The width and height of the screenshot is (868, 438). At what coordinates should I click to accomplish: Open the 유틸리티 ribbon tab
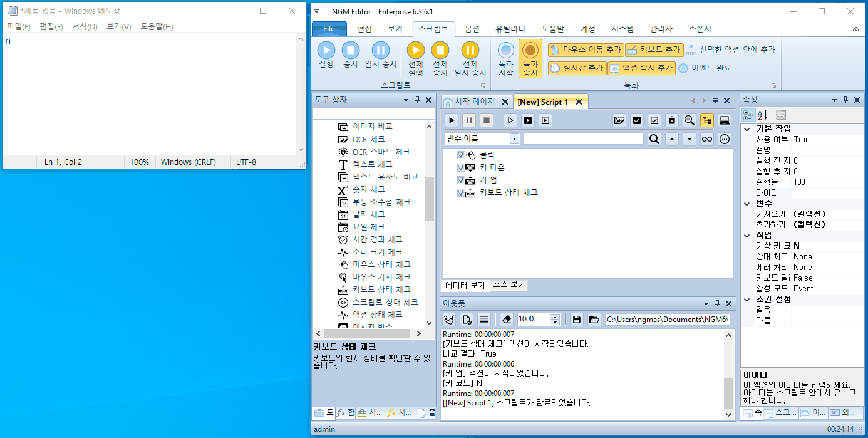point(510,29)
